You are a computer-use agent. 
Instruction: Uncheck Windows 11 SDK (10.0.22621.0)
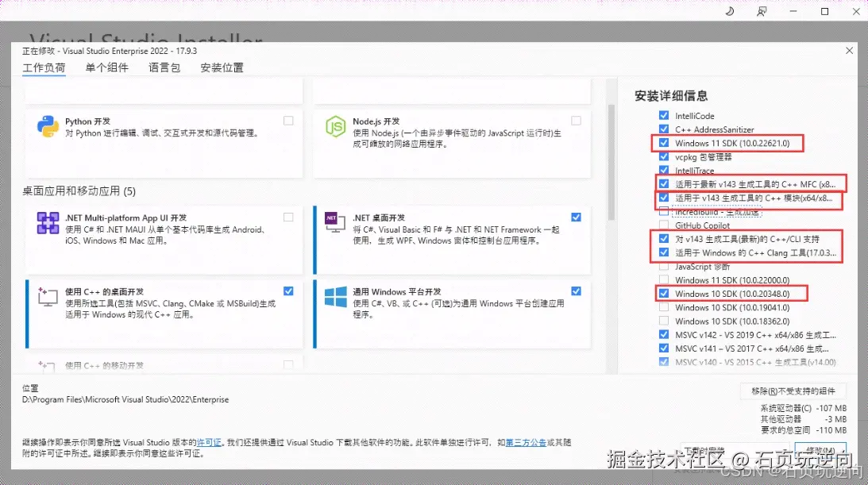(664, 143)
